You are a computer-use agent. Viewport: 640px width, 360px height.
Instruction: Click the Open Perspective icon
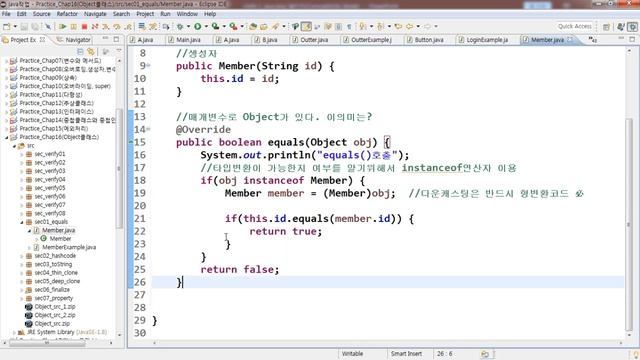click(x=606, y=27)
